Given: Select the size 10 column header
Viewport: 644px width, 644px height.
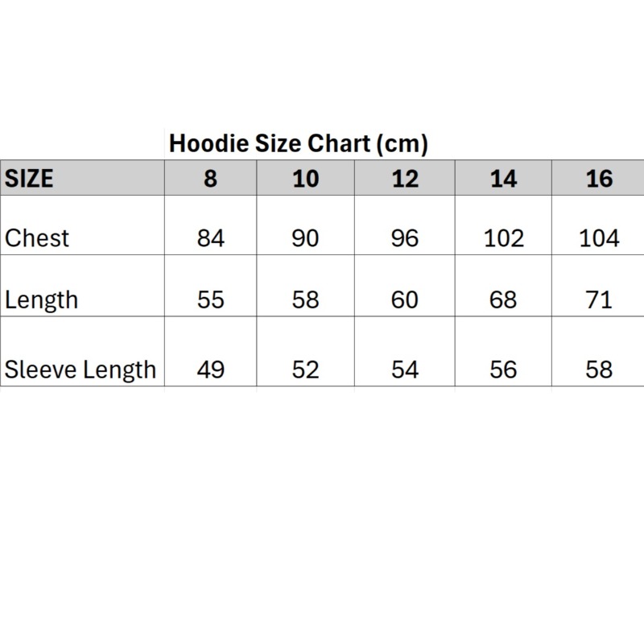Looking at the screenshot, I should (306, 178).
